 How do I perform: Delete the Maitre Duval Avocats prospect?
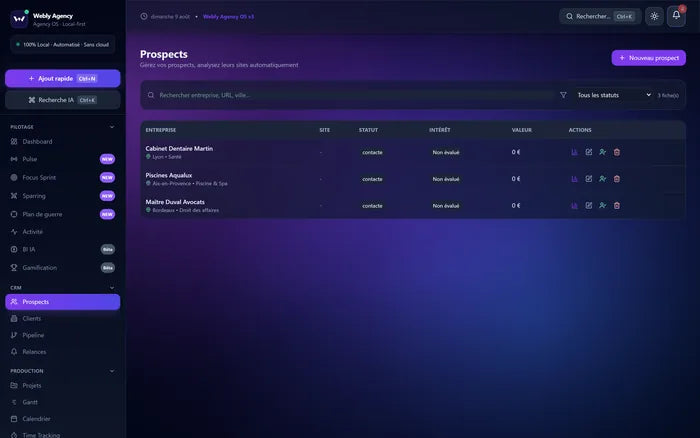coord(617,206)
